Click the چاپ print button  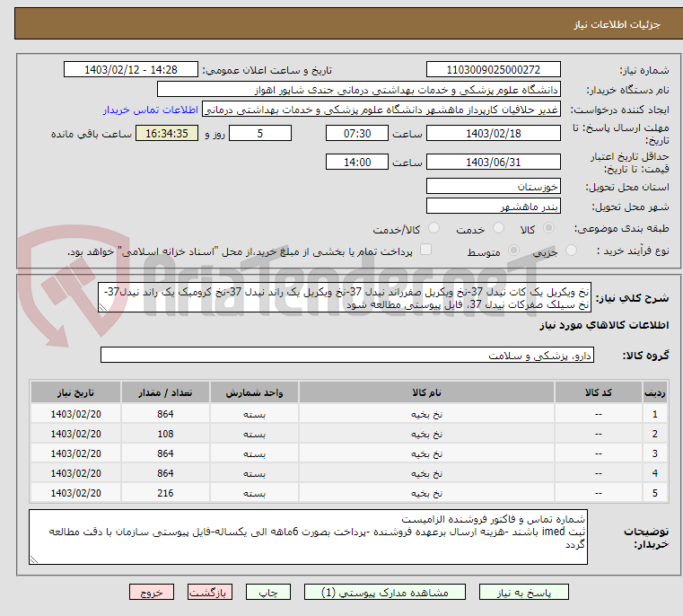pyautogui.click(x=267, y=592)
